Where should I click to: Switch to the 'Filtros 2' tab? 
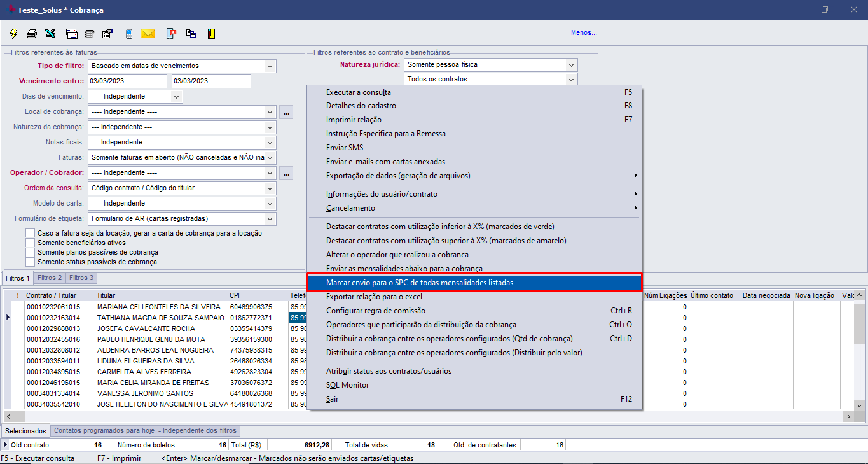(50, 278)
